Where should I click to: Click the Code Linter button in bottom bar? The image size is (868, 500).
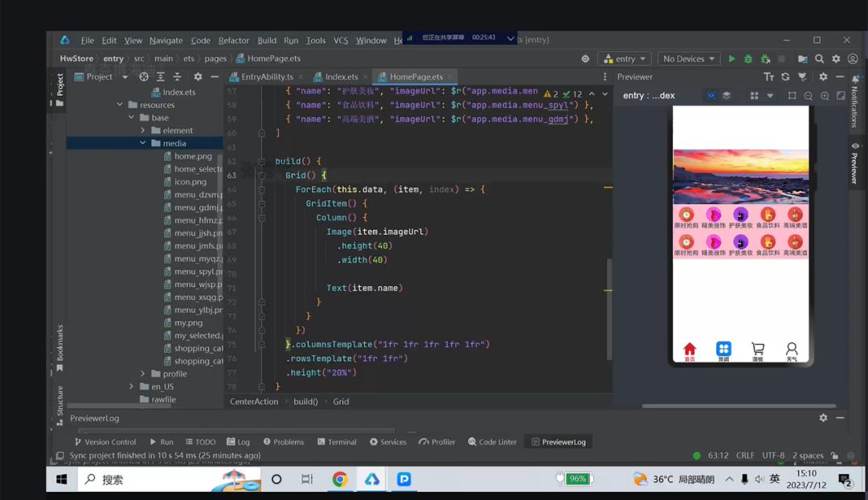(492, 442)
